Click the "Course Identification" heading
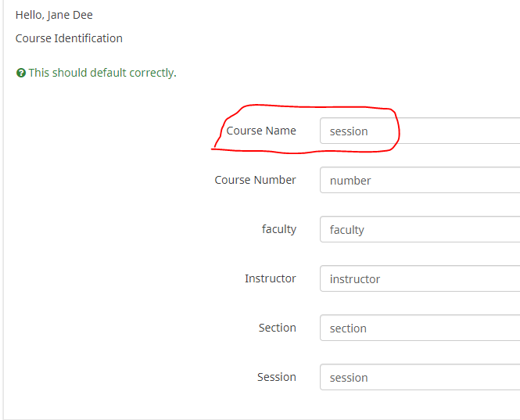The height and width of the screenshot is (420, 520). coord(69,38)
